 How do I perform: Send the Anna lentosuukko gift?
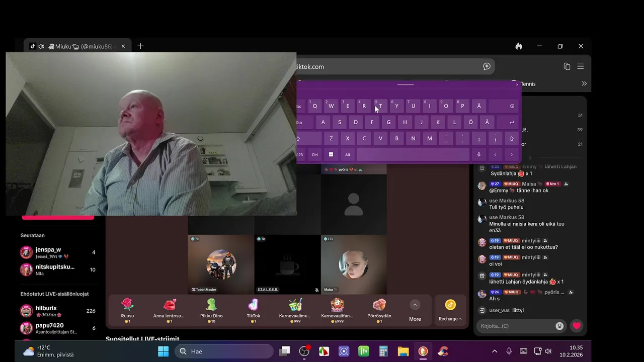[169, 310]
